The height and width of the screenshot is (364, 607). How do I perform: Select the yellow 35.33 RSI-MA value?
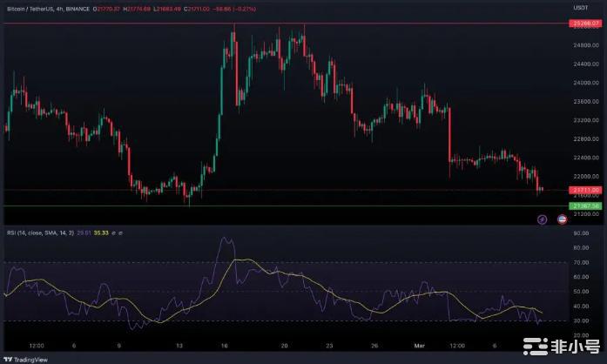[101, 233]
